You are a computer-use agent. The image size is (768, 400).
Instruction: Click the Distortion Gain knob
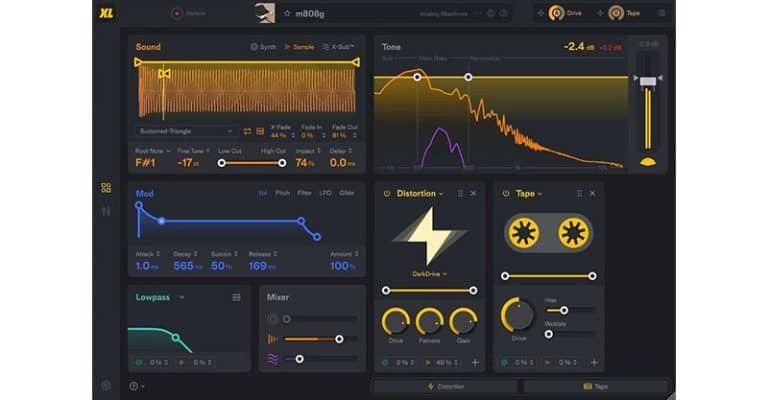coord(463,322)
